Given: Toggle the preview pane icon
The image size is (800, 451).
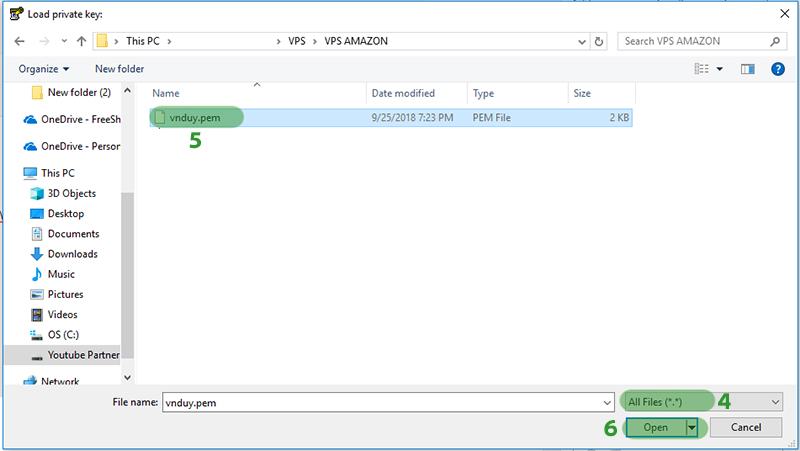Looking at the screenshot, I should (747, 69).
